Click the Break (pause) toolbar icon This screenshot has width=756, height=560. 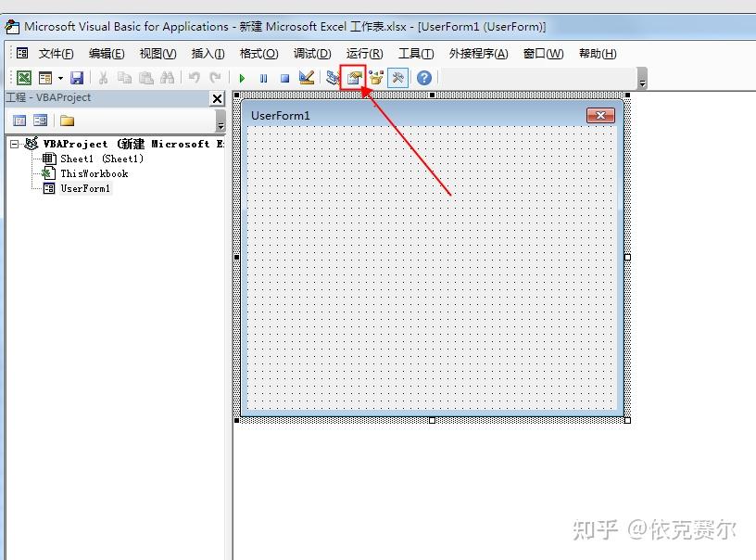(x=262, y=78)
